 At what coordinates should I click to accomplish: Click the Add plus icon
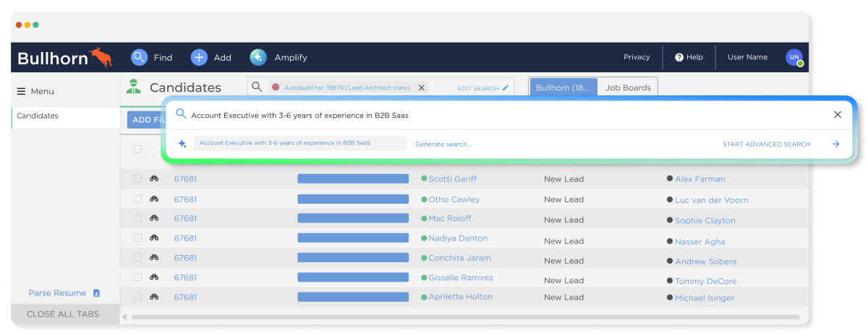(x=199, y=57)
